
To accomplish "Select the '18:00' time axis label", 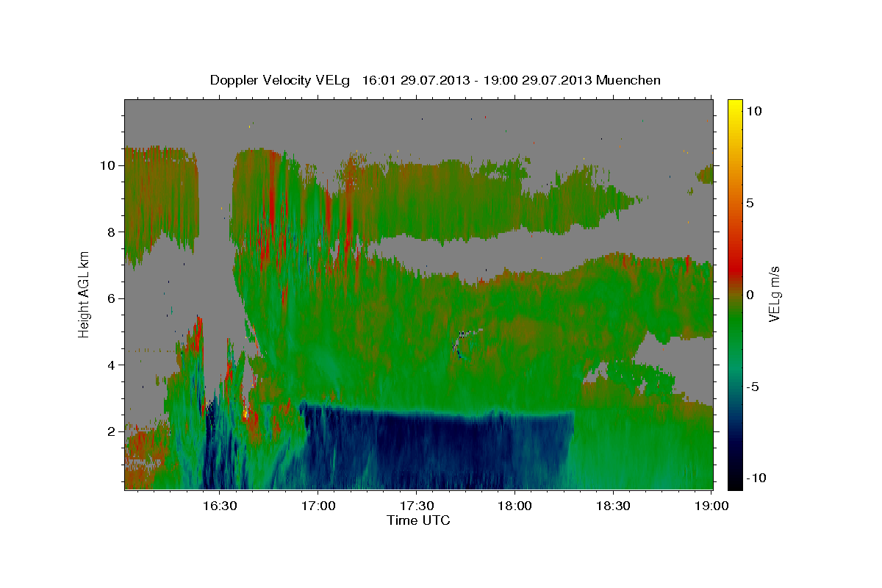I will [x=514, y=506].
